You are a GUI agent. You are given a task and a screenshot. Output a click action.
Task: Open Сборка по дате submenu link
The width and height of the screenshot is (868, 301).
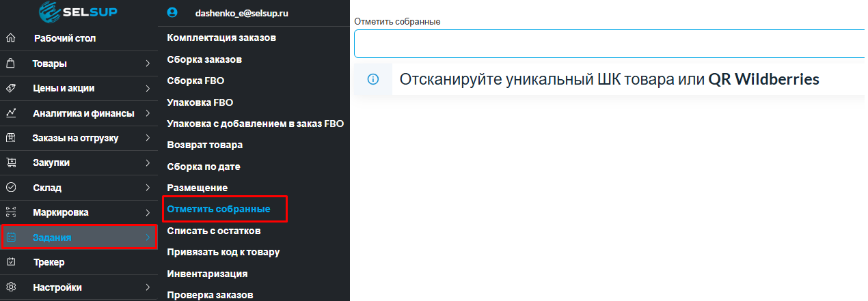tap(204, 167)
